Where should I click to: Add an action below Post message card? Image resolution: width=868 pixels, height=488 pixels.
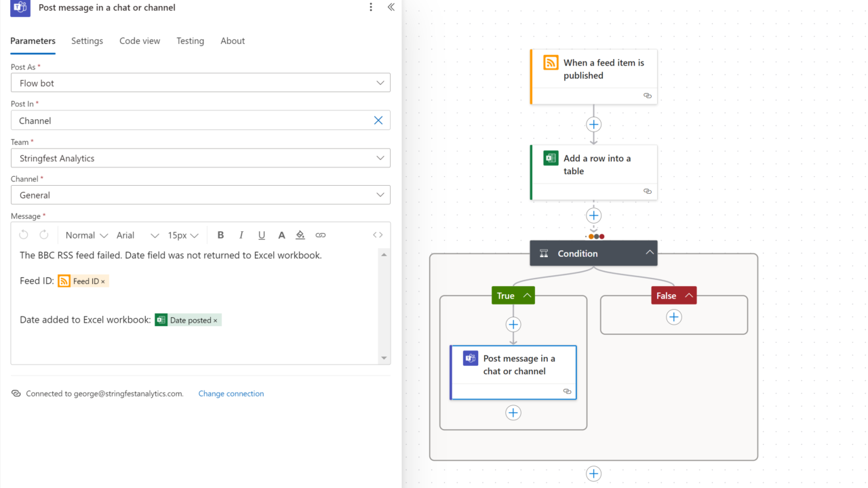[x=513, y=413]
